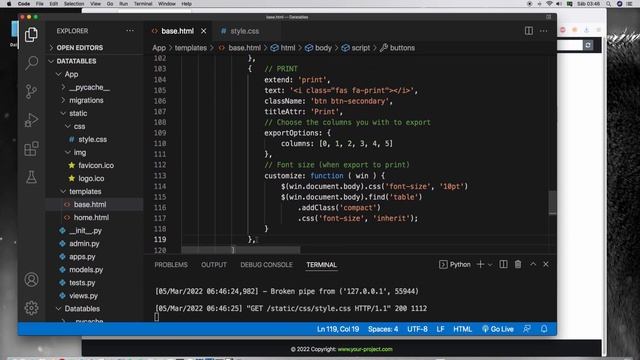This screenshot has width=640, height=360.
Task: Switch to the PROBLEMS panel tab
Action: click(171, 265)
